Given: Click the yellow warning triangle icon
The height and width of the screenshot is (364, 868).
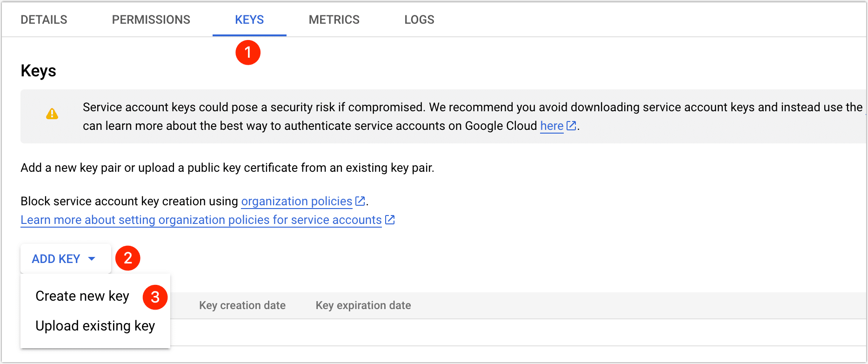Looking at the screenshot, I should coord(52,114).
